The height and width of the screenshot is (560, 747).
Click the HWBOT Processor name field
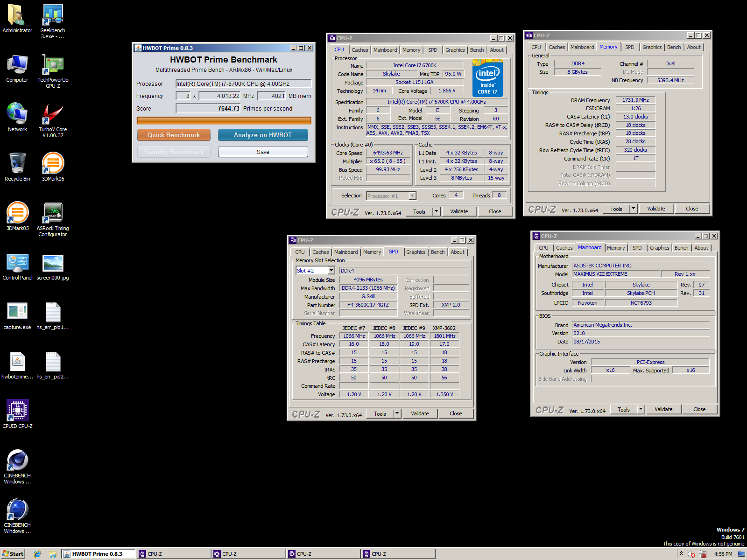(243, 84)
